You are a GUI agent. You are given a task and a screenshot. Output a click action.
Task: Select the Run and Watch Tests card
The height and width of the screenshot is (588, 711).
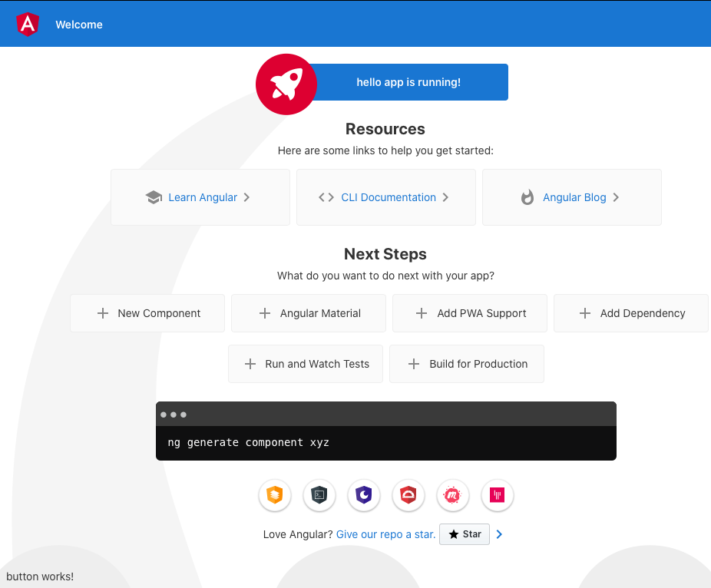[x=306, y=364]
